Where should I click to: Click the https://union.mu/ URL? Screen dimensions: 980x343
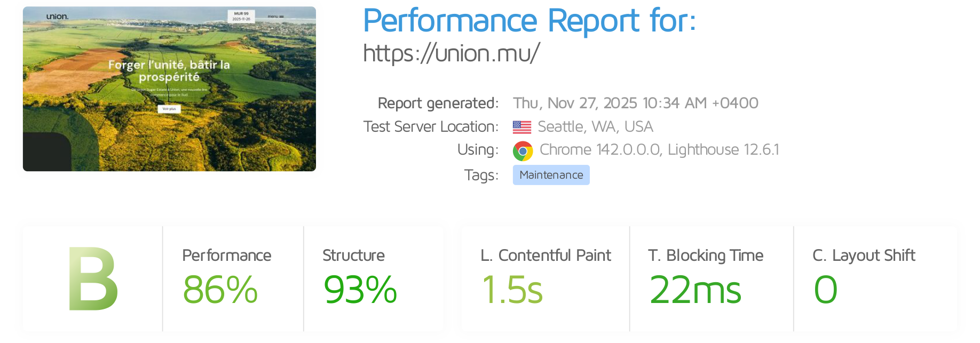tap(451, 53)
